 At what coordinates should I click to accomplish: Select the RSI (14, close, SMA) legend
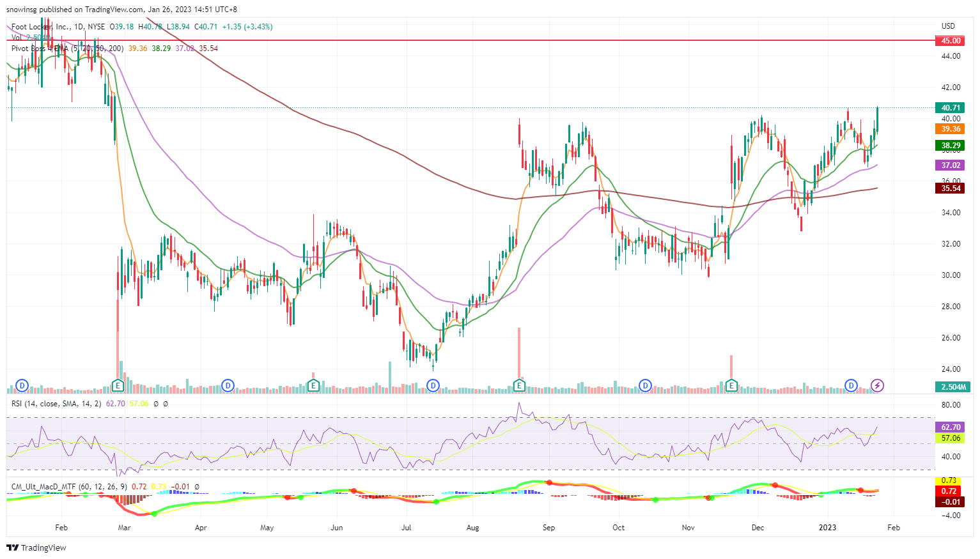[x=56, y=403]
